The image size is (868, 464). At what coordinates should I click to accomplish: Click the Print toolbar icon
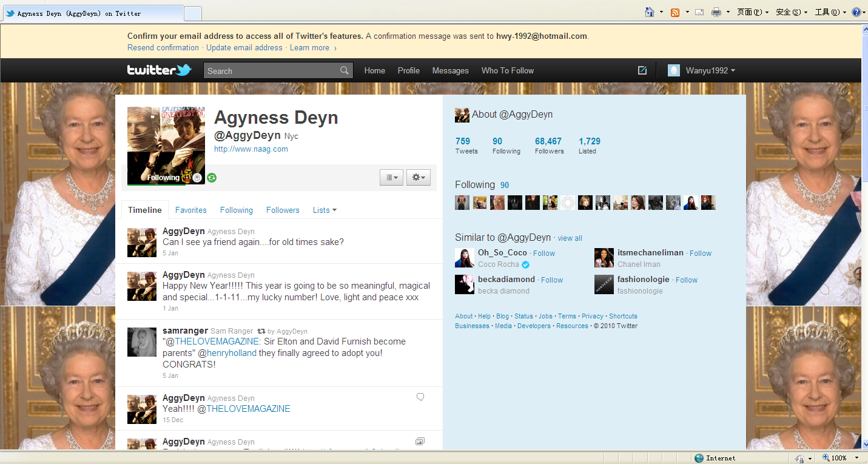716,12
